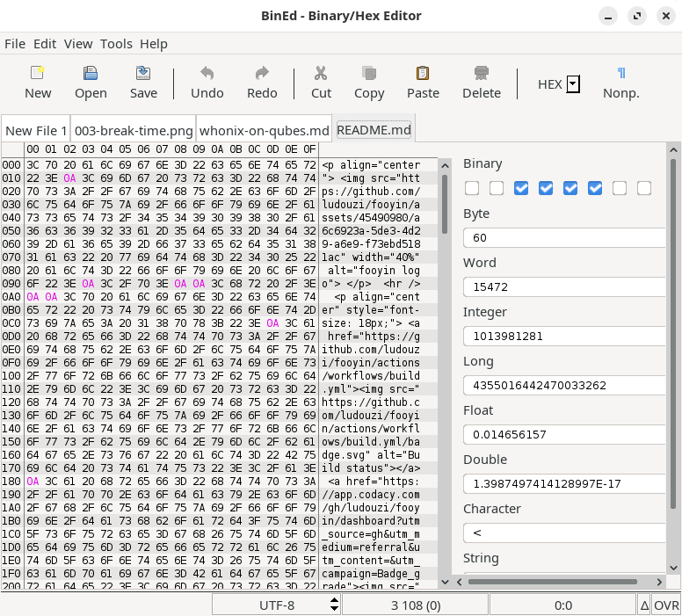This screenshot has width=682, height=616.
Task: Switch to the New File 1 tab
Action: (36, 131)
